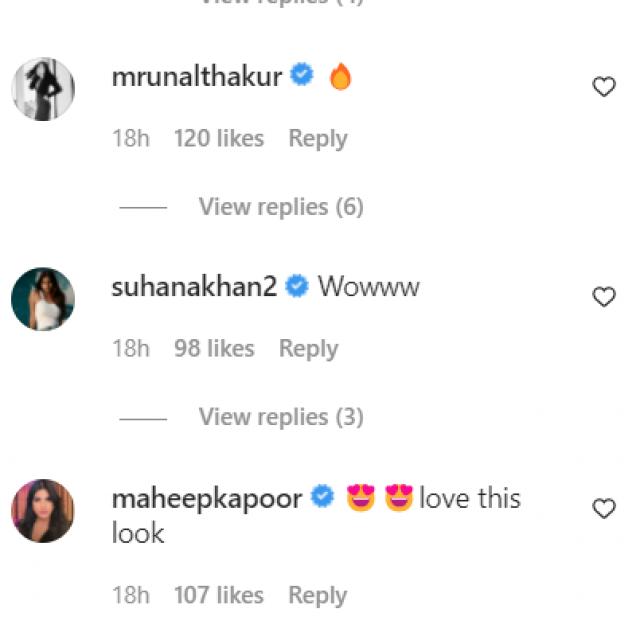Expand View replies (3) under suhanakhan2
The height and width of the screenshot is (632, 640).
(280, 417)
